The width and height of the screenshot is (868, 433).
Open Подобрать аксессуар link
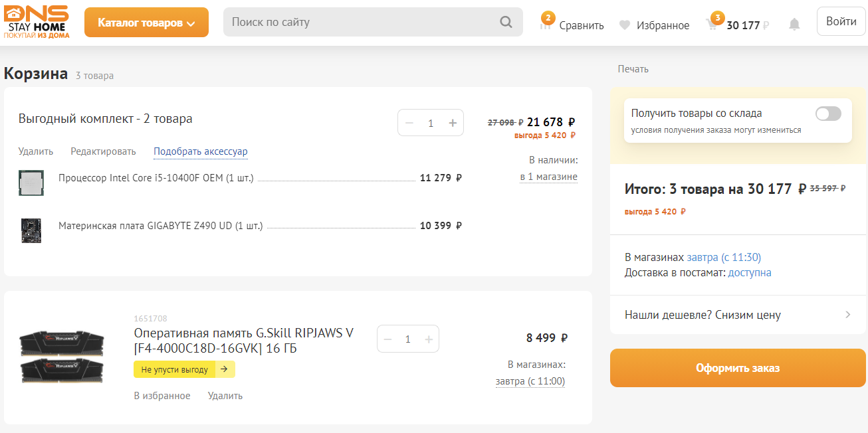point(201,151)
